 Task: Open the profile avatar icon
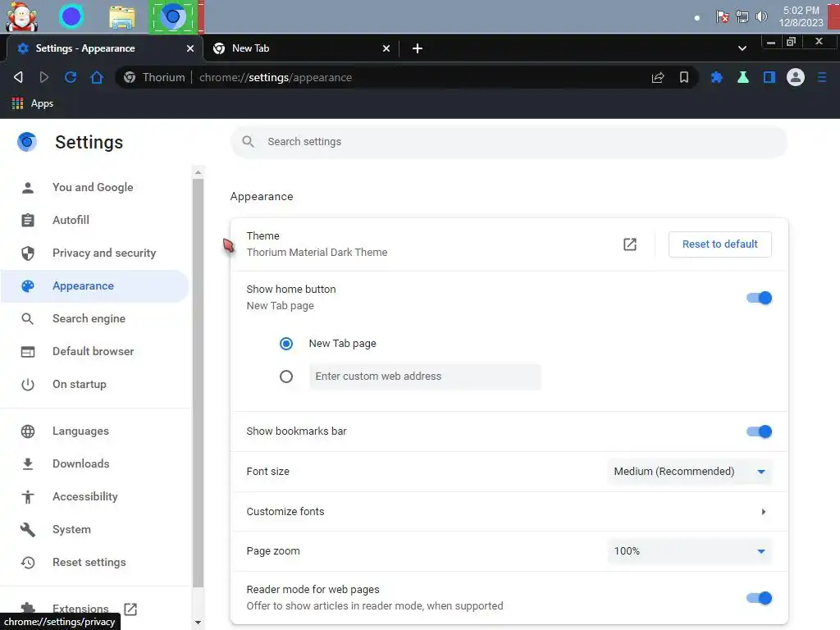(x=796, y=77)
